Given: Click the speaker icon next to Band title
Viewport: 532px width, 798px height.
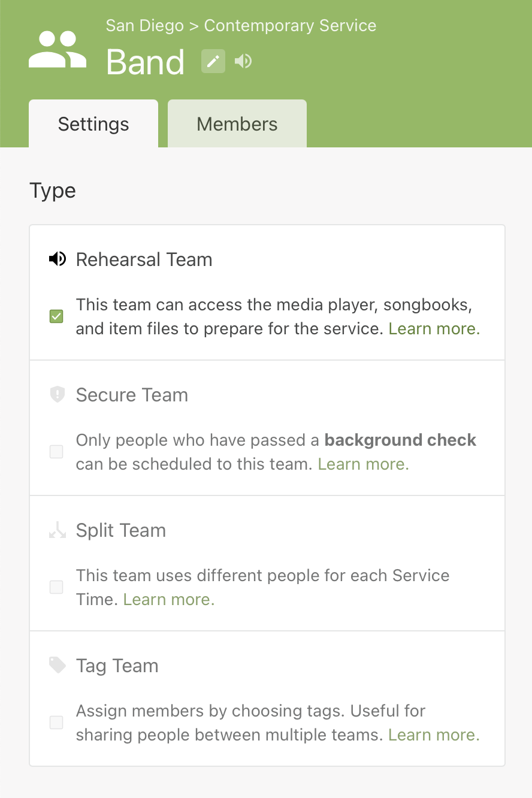Looking at the screenshot, I should pyautogui.click(x=243, y=61).
